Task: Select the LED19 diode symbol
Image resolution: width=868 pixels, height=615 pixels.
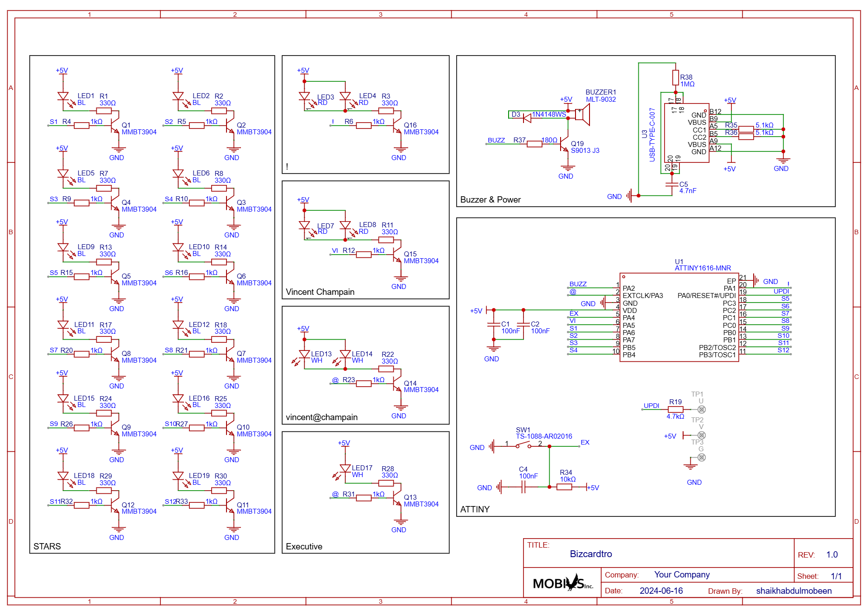Action: [178, 476]
